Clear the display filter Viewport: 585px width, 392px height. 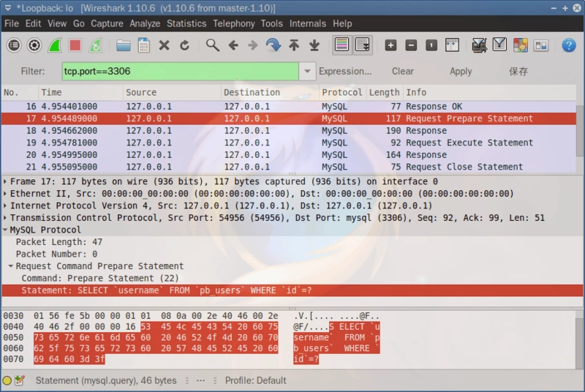pos(403,71)
